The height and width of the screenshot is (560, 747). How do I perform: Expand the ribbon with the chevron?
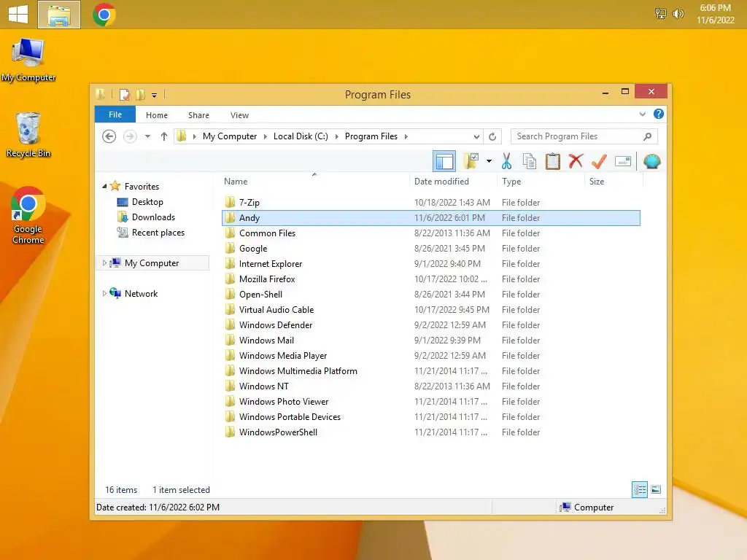tap(642, 114)
